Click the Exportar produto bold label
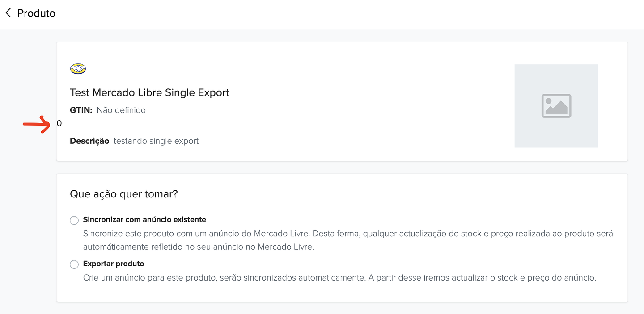Image resolution: width=644 pixels, height=314 pixels. pyautogui.click(x=113, y=264)
